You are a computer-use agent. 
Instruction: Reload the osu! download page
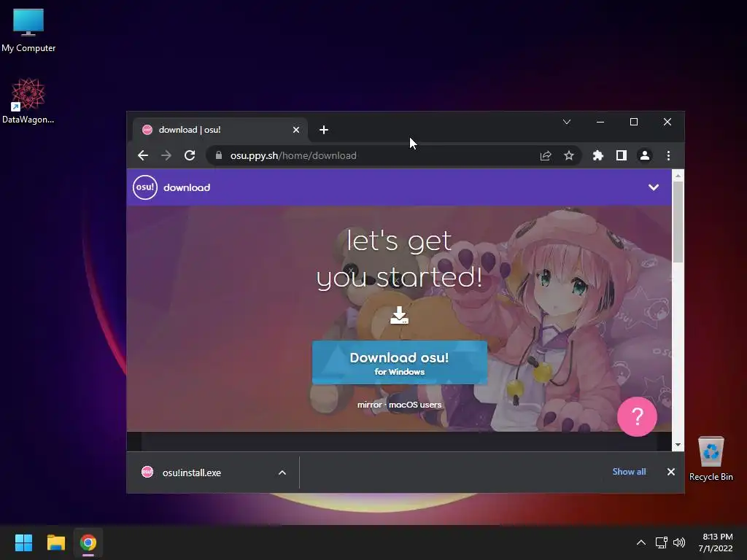point(190,156)
